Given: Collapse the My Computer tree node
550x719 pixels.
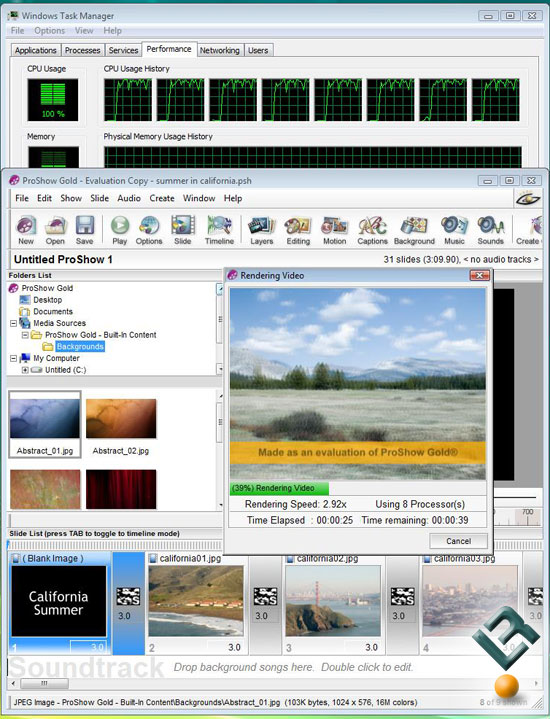Looking at the screenshot, I should (x=13, y=359).
